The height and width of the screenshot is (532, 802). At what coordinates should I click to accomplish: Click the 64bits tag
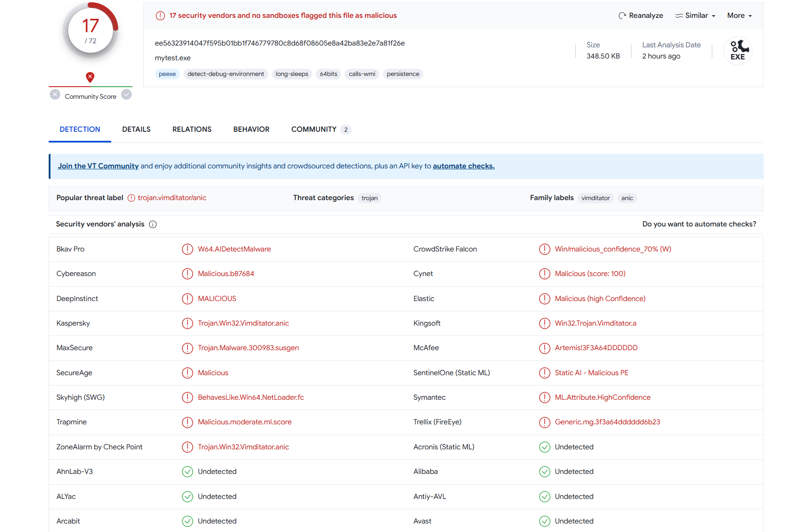[x=329, y=74]
